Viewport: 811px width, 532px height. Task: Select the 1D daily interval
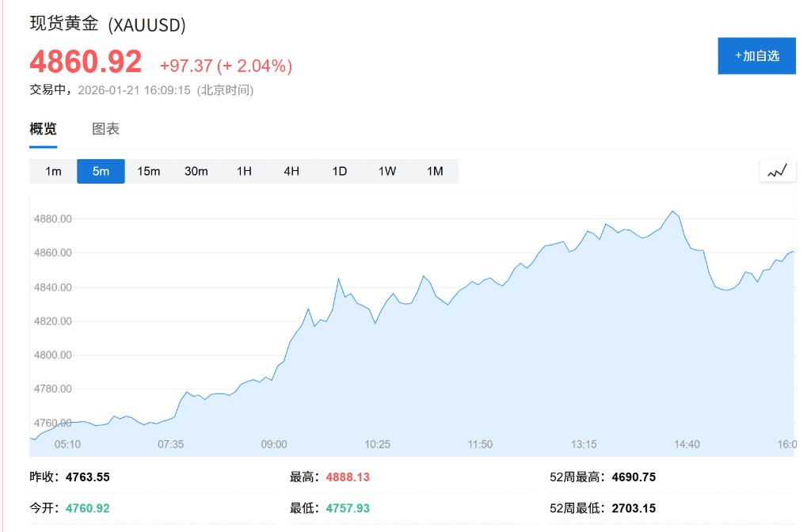(339, 171)
